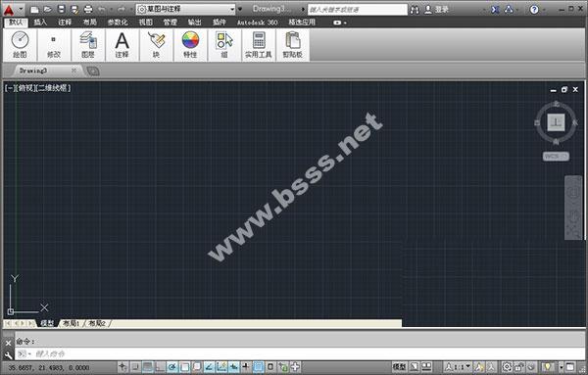Screen dimensions: 588x375
Task: Click the print icon in quick access toolbar
Action: coord(88,10)
